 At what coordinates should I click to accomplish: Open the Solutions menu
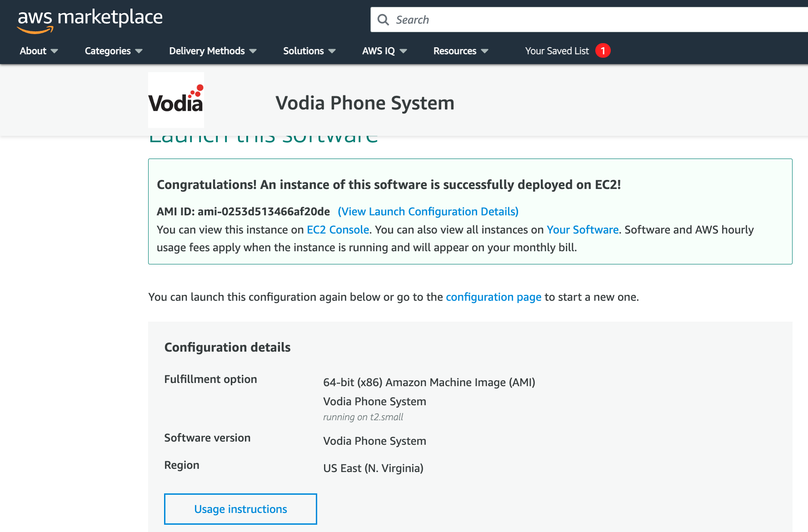pyautogui.click(x=309, y=51)
